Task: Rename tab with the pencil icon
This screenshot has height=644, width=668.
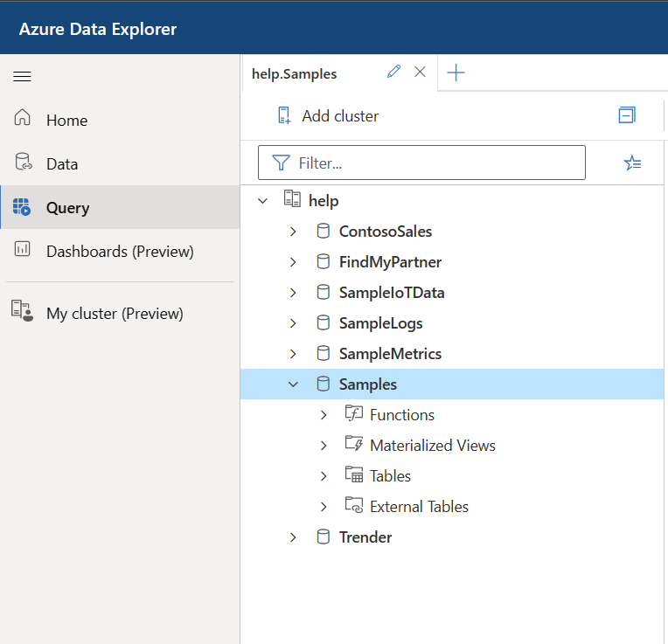Action: (393, 72)
